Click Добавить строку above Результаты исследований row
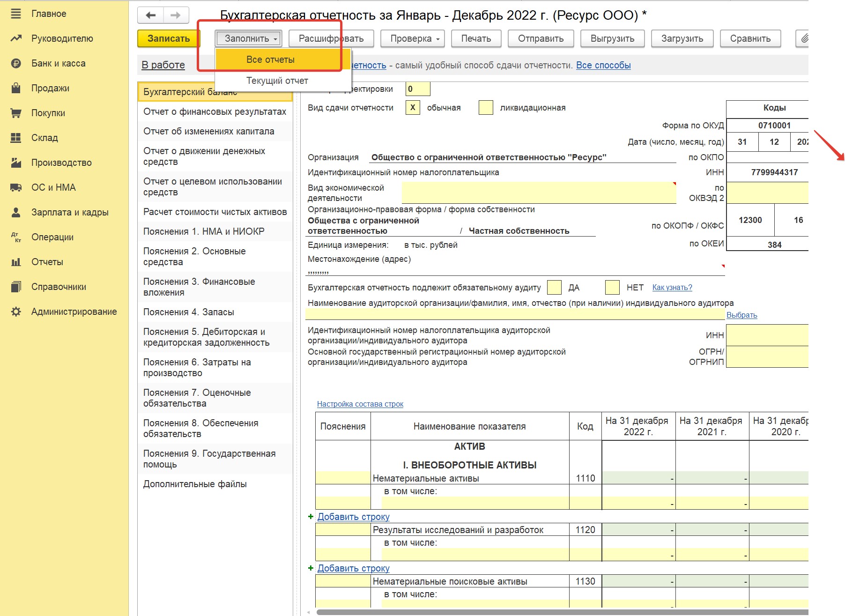845x616 pixels. coord(354,516)
